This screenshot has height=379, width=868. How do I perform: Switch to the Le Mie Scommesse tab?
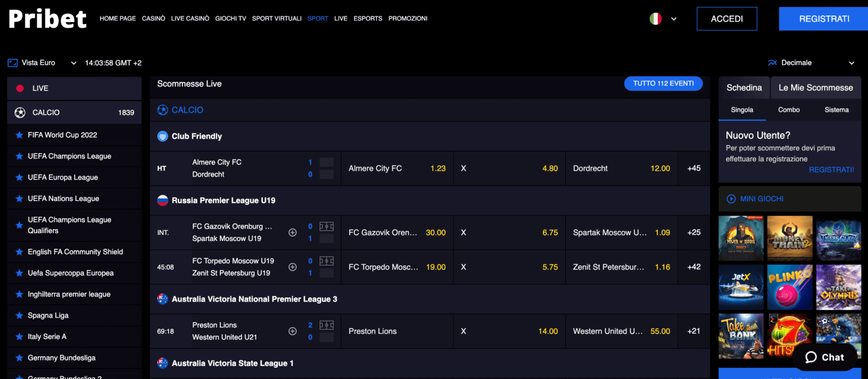[x=816, y=88]
